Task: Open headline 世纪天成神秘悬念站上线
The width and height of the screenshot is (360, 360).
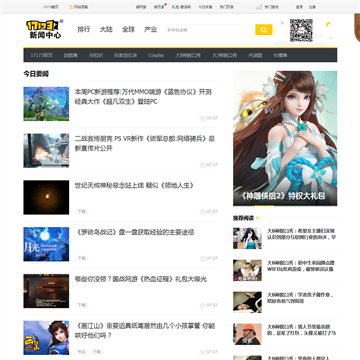Action: (134, 185)
